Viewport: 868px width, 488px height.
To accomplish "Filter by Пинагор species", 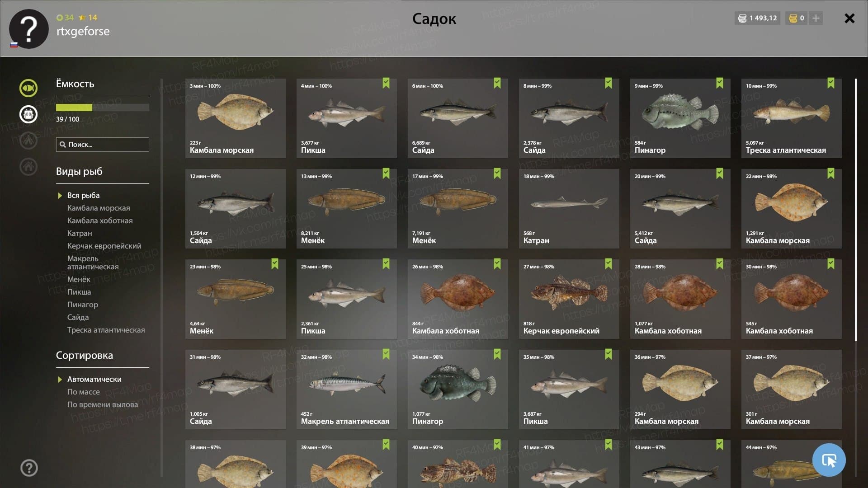I will click(x=83, y=305).
